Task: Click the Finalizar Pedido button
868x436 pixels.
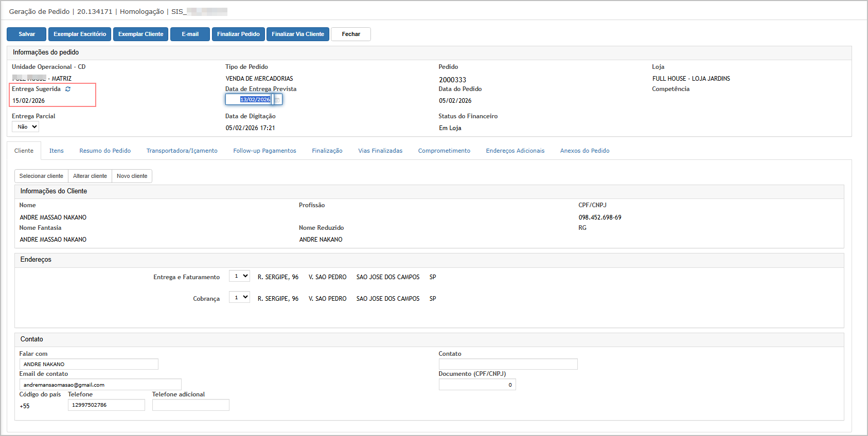Action: pos(238,34)
